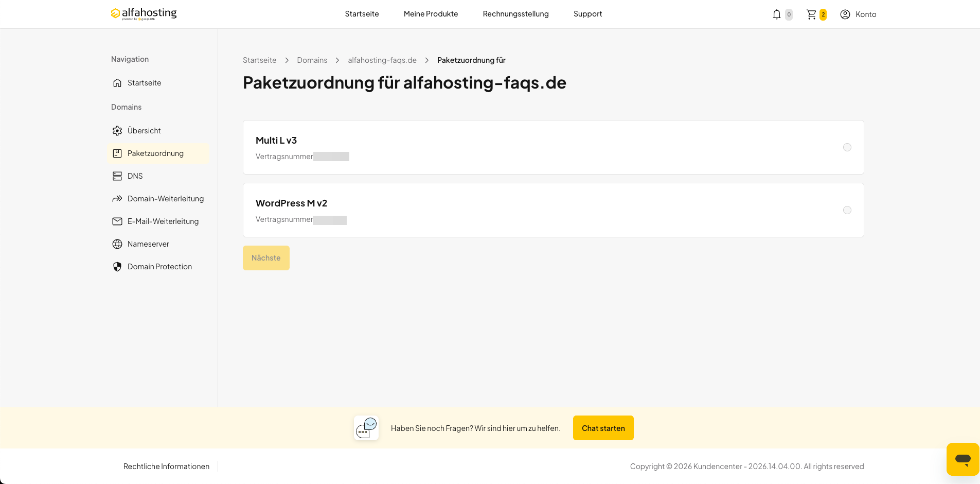Click the Domain-Weiterleitung arrow icon

(x=117, y=199)
